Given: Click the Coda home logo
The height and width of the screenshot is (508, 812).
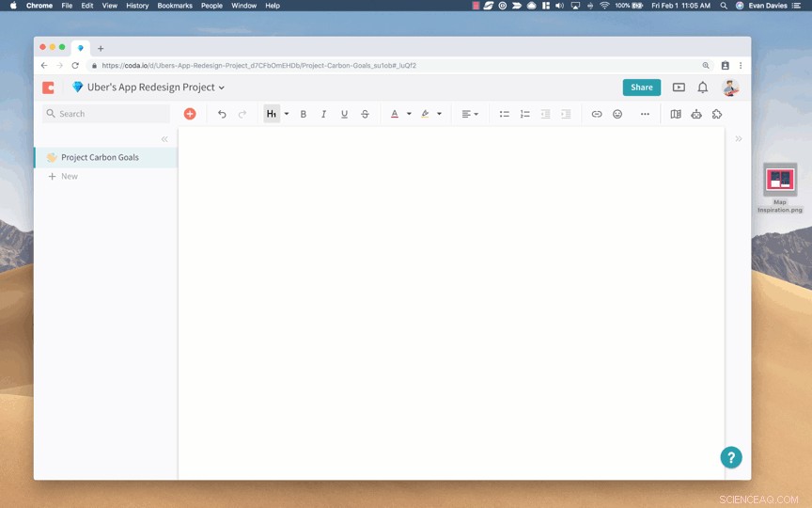Looking at the screenshot, I should coord(48,87).
